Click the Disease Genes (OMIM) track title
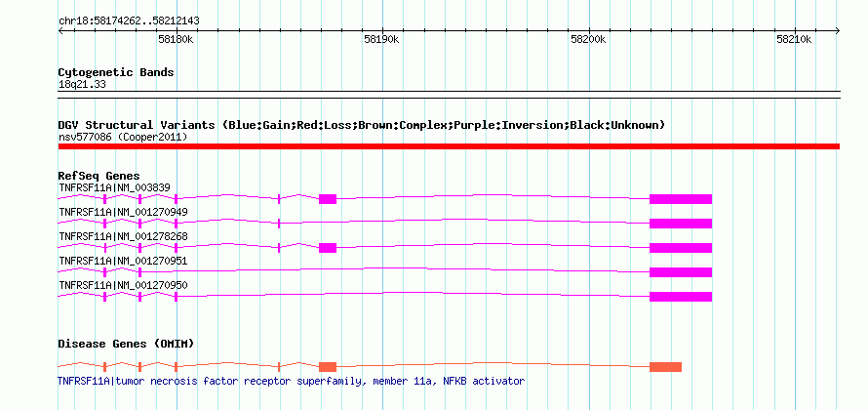This screenshot has height=410, width=868. pyautogui.click(x=126, y=344)
